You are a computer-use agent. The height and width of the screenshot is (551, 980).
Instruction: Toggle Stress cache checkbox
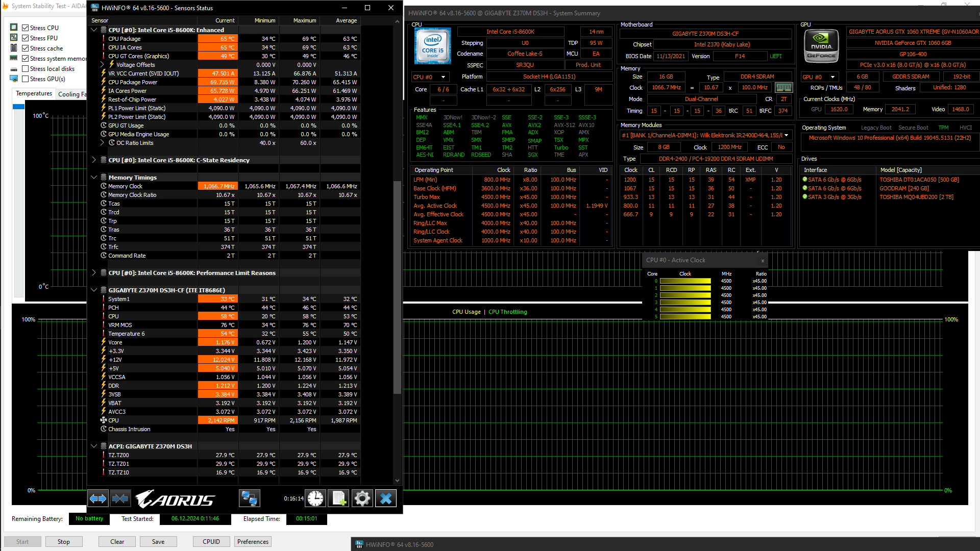pyautogui.click(x=25, y=48)
